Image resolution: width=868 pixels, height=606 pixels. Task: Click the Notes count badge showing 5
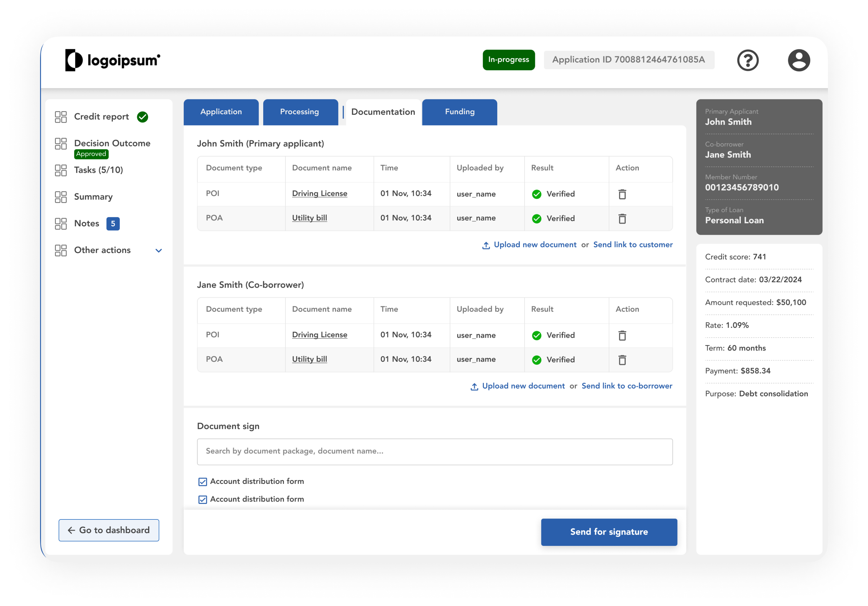tap(113, 224)
